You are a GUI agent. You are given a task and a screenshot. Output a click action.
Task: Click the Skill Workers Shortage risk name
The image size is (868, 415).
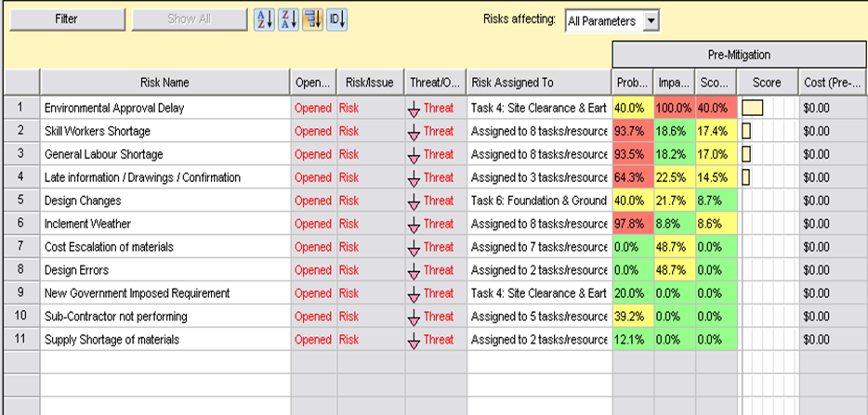98,131
